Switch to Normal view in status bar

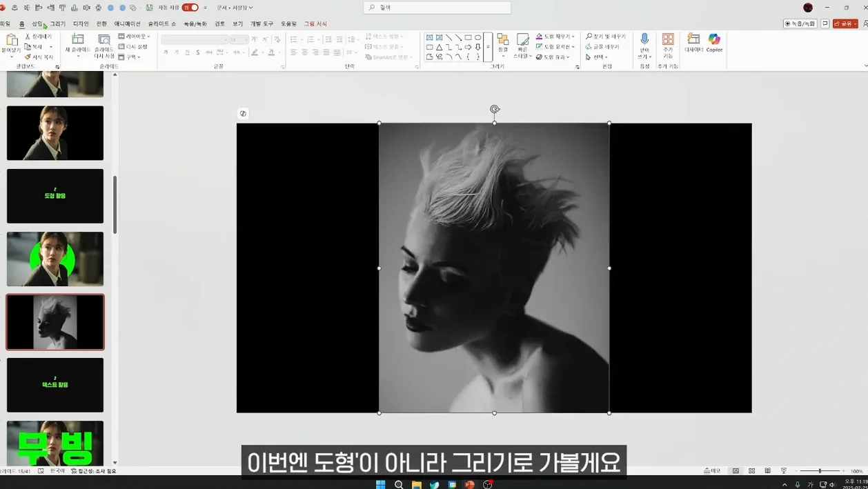point(736,471)
